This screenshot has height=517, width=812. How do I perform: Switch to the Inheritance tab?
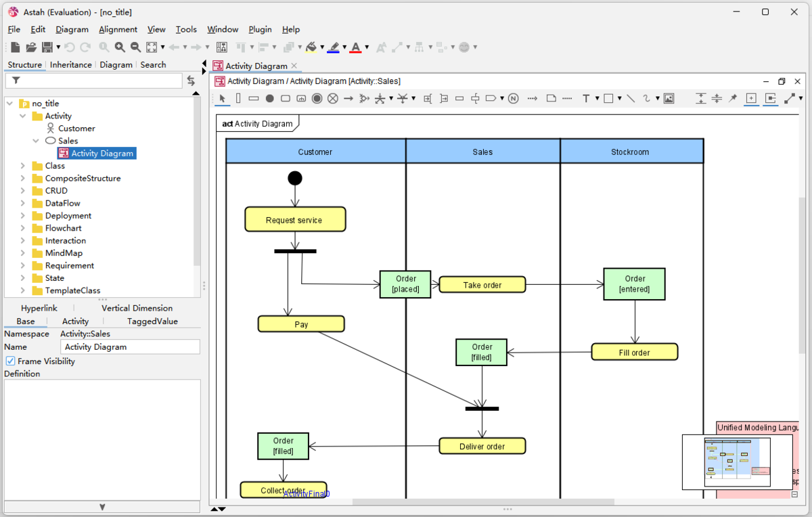click(x=70, y=64)
